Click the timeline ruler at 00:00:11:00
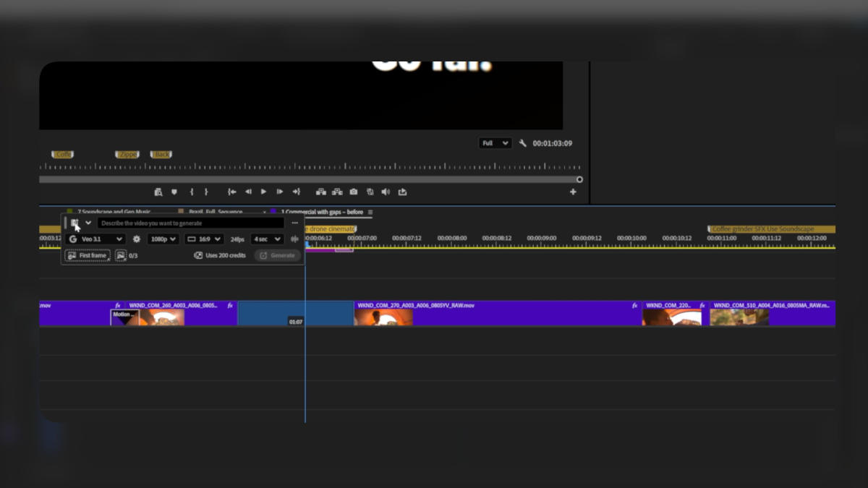Screen dimensions: 868x488 [721, 238]
